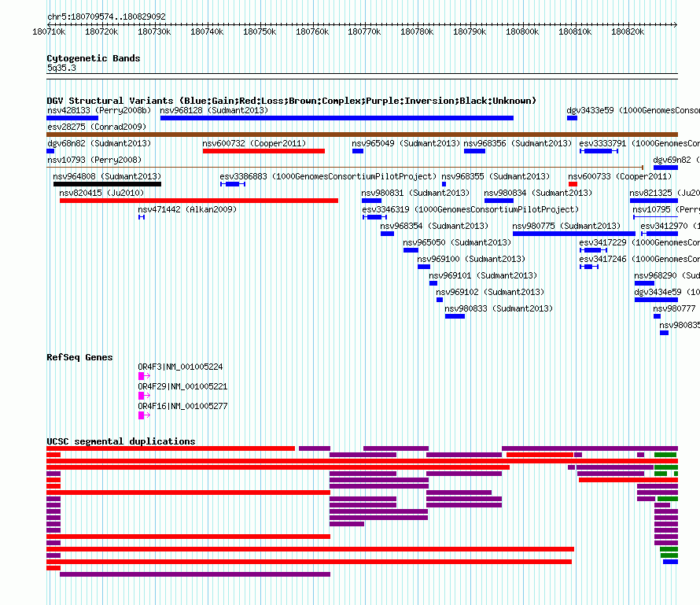Open nsv969100 (Sudmant2013) label
This screenshot has width=700, height=605.
click(471, 259)
